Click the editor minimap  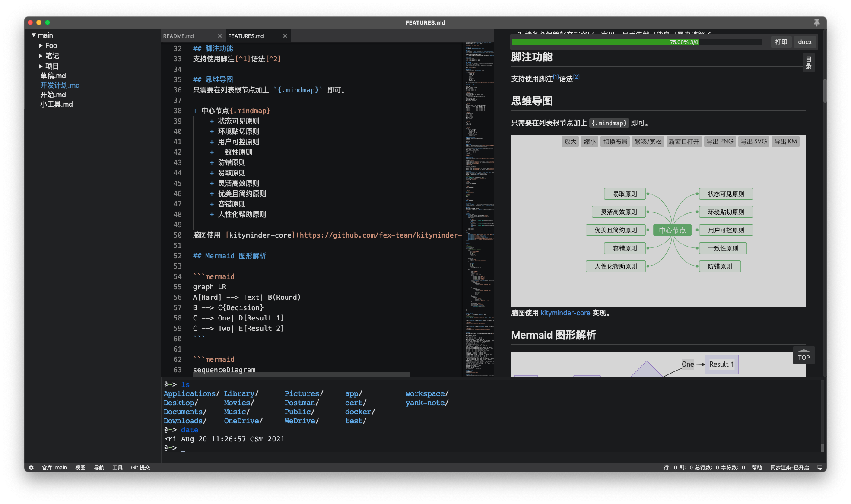click(479, 209)
